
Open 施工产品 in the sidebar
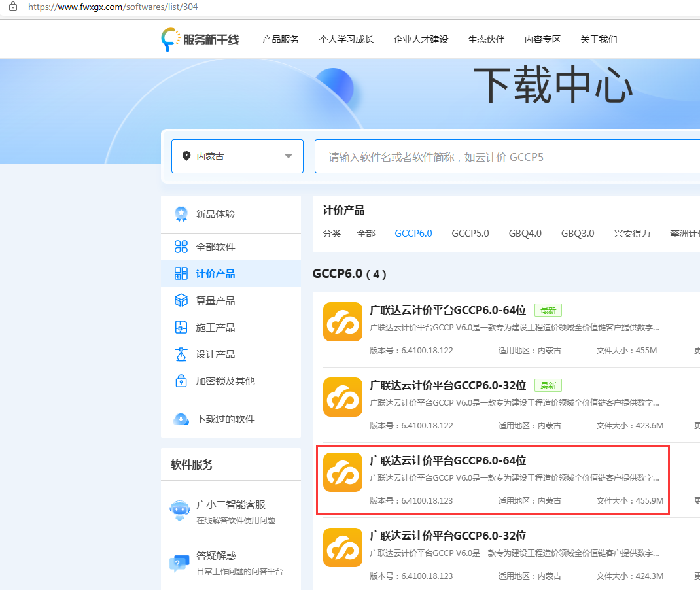click(231, 327)
